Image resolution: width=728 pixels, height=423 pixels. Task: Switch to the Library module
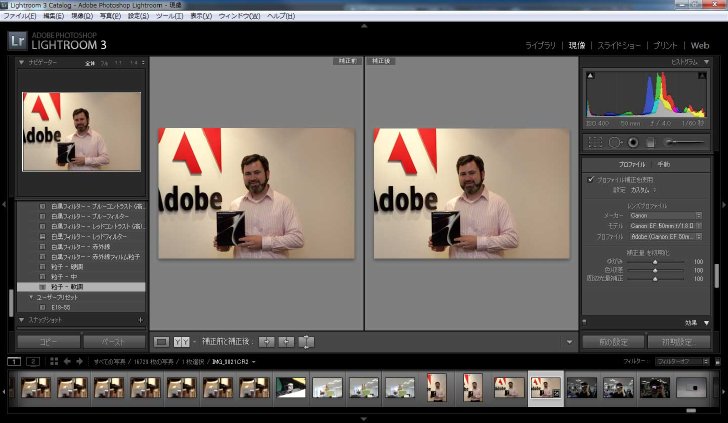tap(540, 46)
